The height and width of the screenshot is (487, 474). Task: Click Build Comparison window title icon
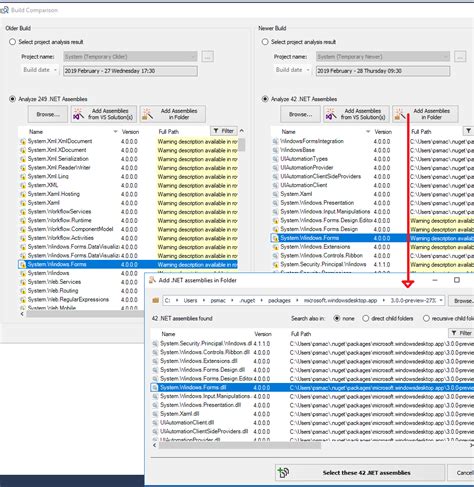coord(4,10)
